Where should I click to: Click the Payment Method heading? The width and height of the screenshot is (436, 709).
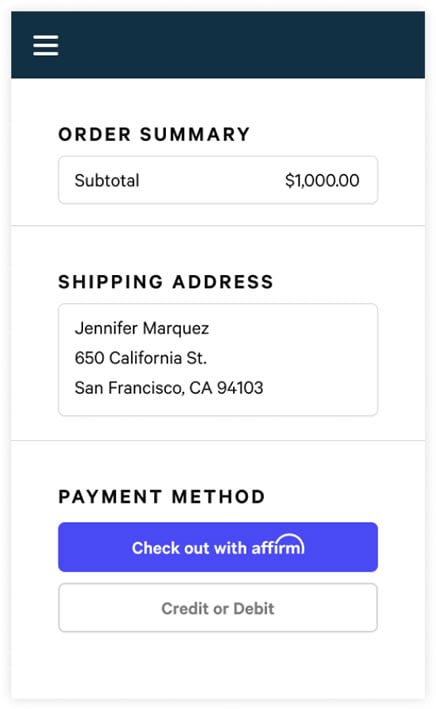[x=161, y=496]
